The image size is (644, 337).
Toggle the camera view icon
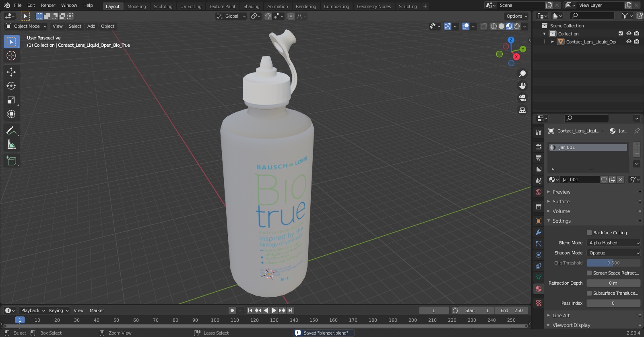pyautogui.click(x=522, y=98)
